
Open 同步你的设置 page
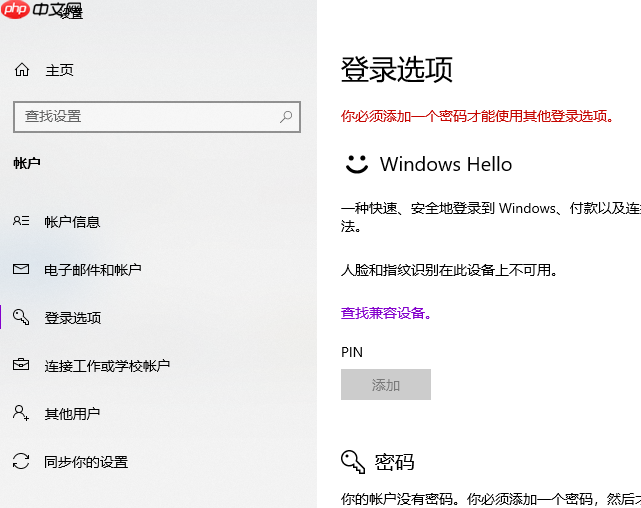pos(86,462)
